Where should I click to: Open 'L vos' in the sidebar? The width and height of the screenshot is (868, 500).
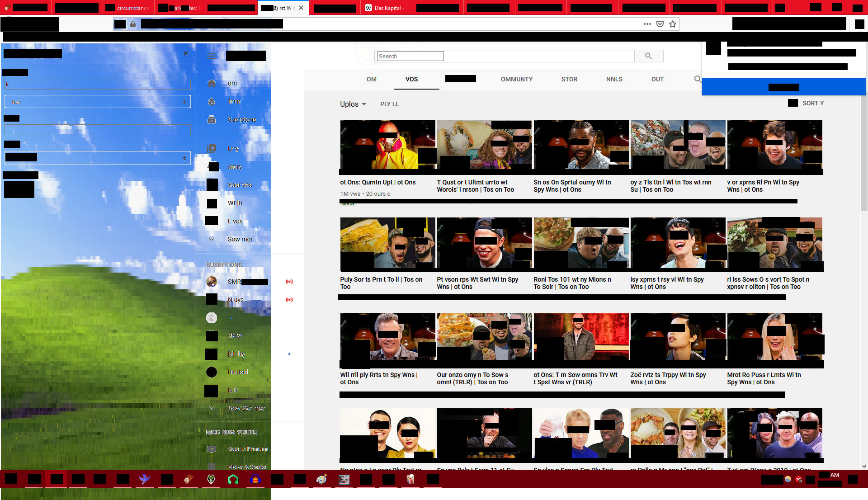point(235,221)
